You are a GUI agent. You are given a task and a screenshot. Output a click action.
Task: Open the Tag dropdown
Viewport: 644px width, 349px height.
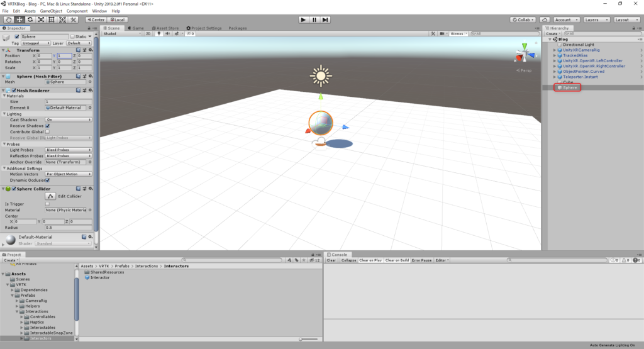(x=36, y=43)
